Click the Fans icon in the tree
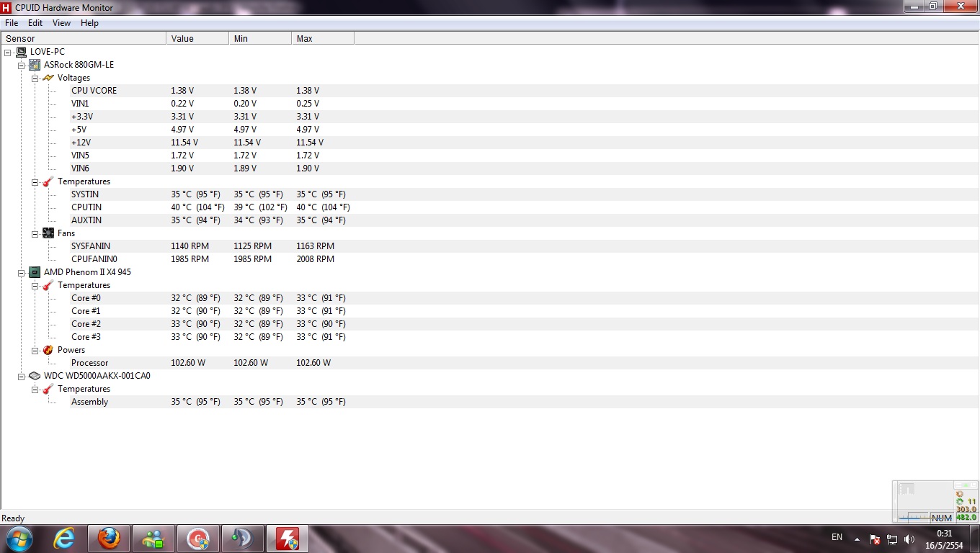Viewport: 980px width, 553px height. 48,233
